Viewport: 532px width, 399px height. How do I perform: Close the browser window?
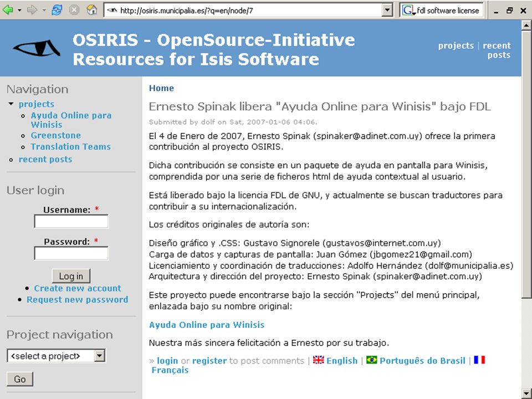(x=524, y=11)
